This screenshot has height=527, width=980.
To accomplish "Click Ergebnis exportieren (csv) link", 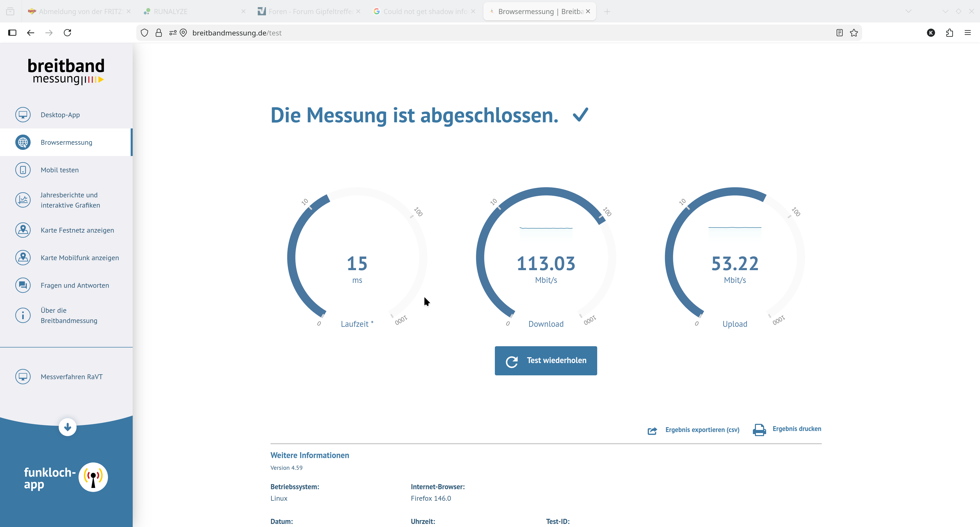I will pyautogui.click(x=702, y=429).
